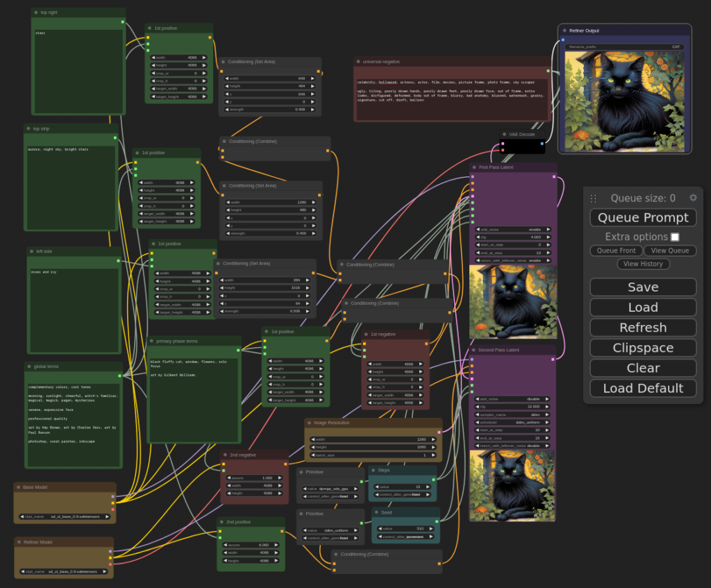This screenshot has width=711, height=588.
Task: Click Queue Prompt button
Action: (643, 217)
